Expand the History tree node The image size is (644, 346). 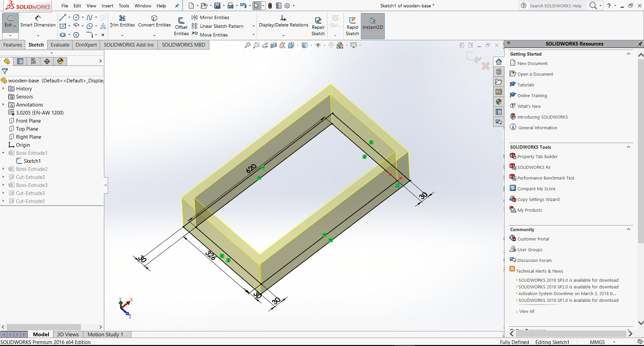[x=3, y=89]
